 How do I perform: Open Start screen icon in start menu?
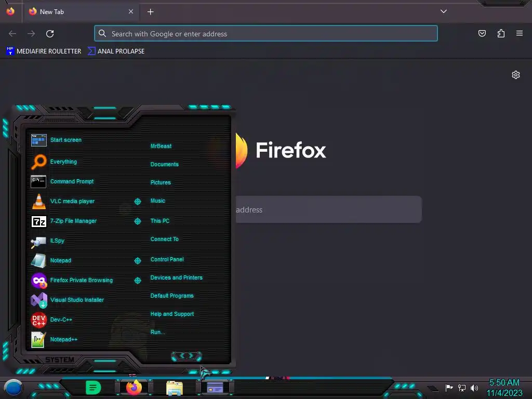point(38,140)
